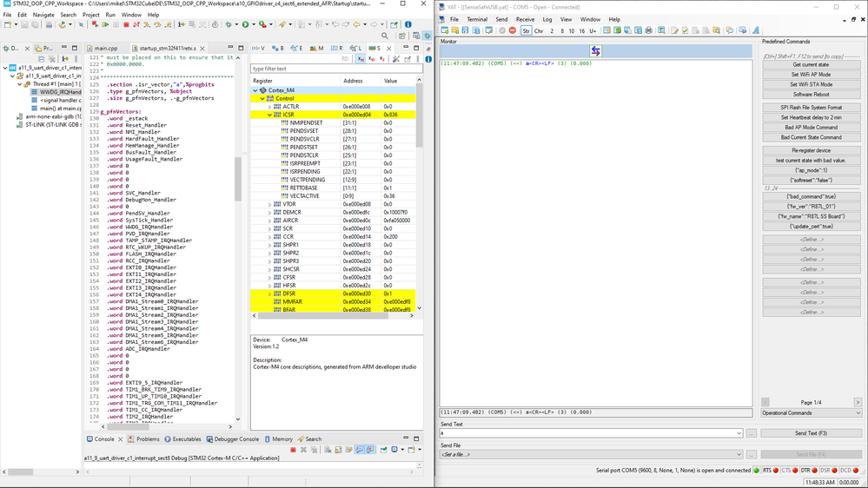Select the DFSR register row
Viewport: 868px width, 488px height.
pyautogui.click(x=334, y=293)
